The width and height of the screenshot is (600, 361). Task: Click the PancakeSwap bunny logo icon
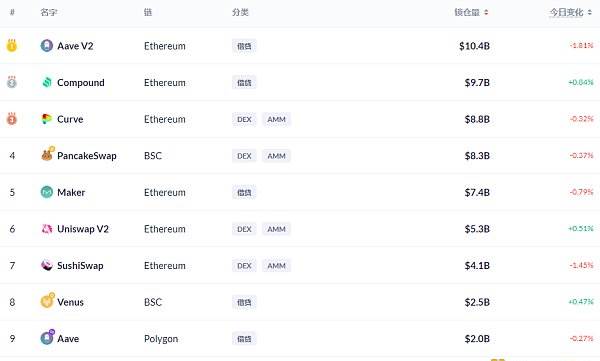point(47,154)
